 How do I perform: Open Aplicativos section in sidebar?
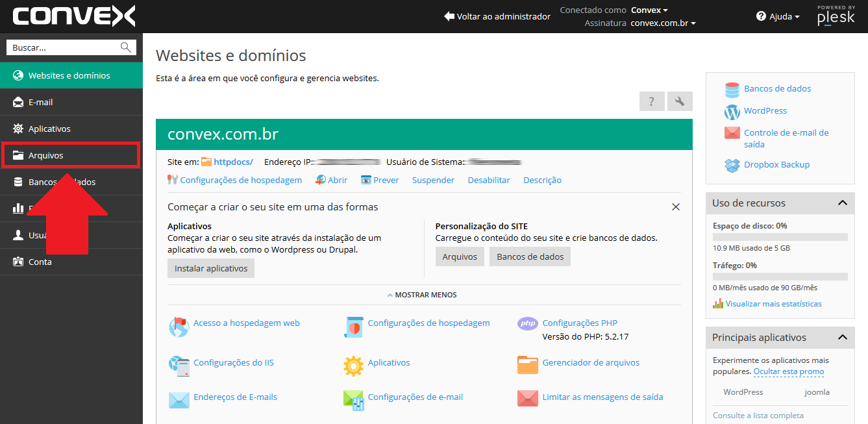[x=71, y=129]
